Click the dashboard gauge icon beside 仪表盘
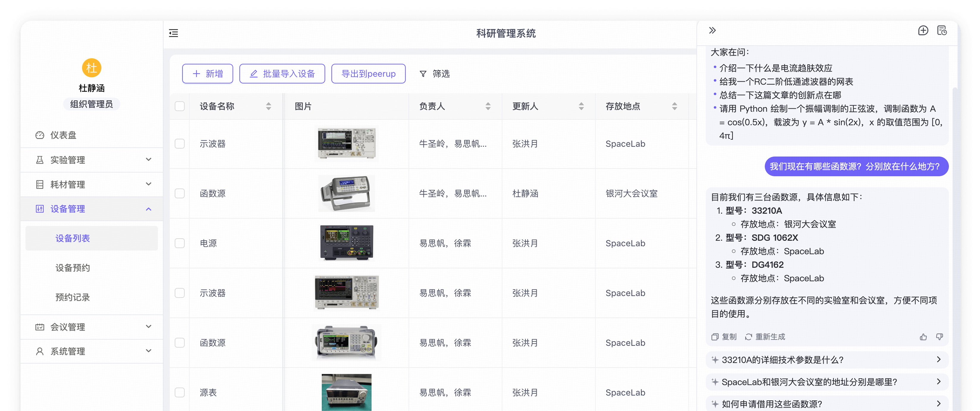 pyautogui.click(x=40, y=135)
